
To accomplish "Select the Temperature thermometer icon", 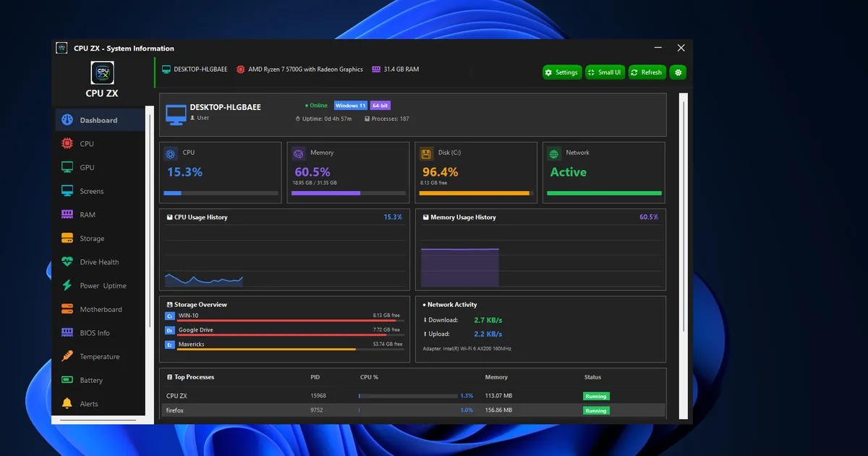I will coord(67,356).
